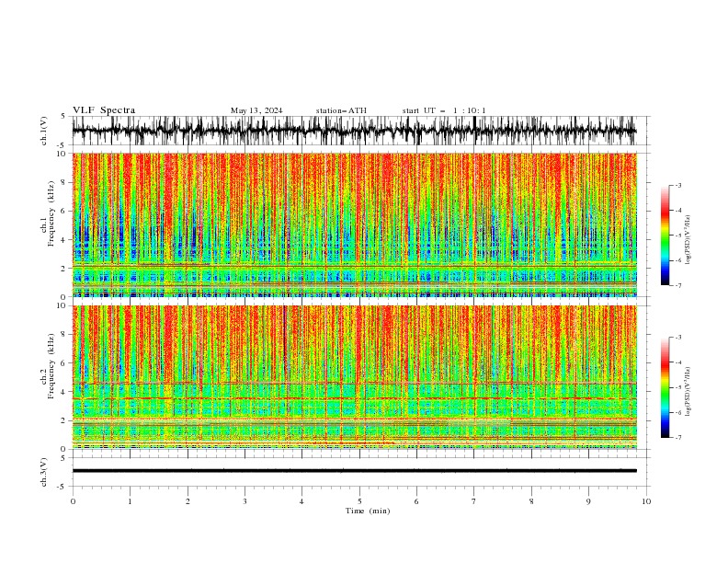Click time-axis tick label "7"
Screen dimensions: 728x563
(x=474, y=501)
